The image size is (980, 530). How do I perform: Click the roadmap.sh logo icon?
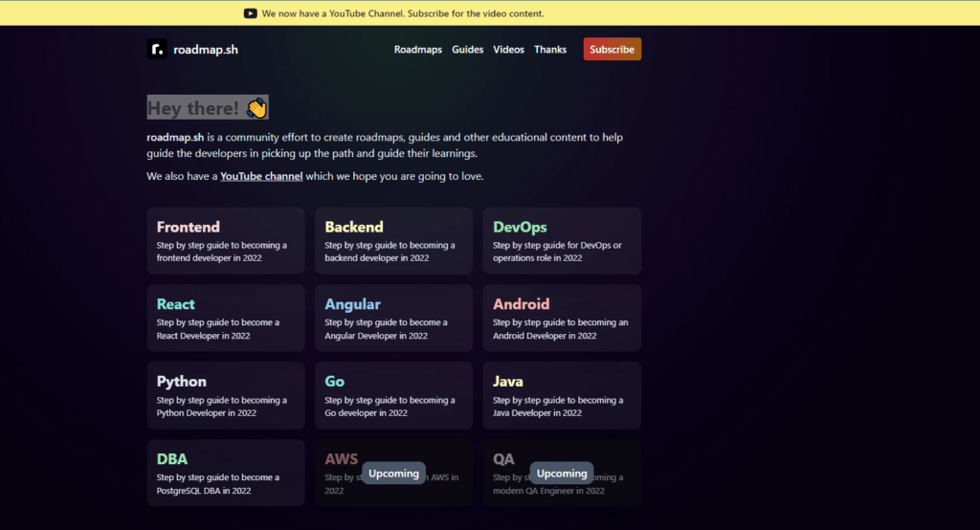[x=157, y=50]
